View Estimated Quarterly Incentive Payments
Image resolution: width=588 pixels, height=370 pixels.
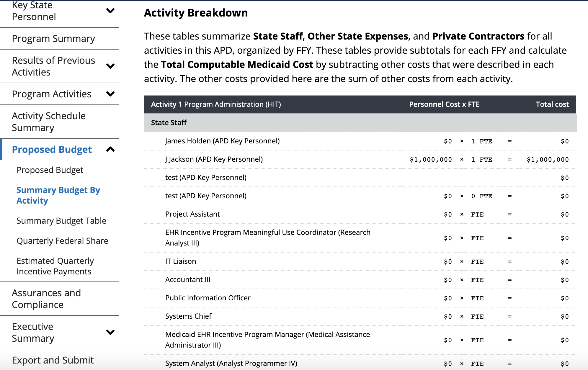[55, 266]
